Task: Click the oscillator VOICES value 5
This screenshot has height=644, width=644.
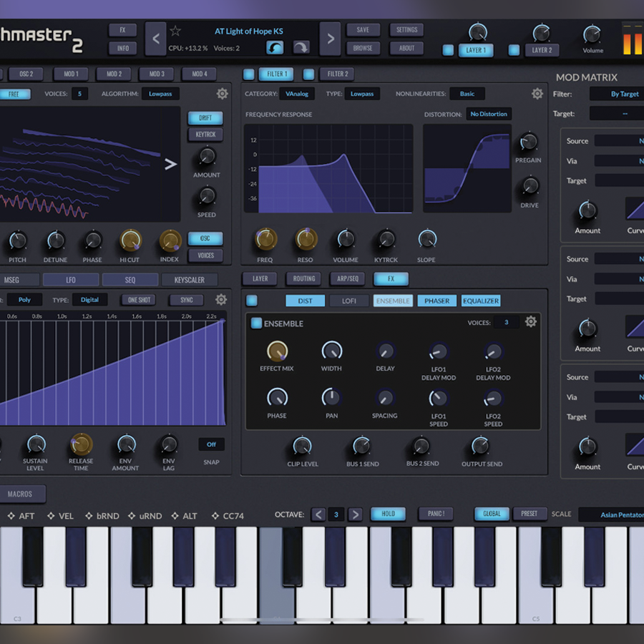Action: (x=79, y=94)
